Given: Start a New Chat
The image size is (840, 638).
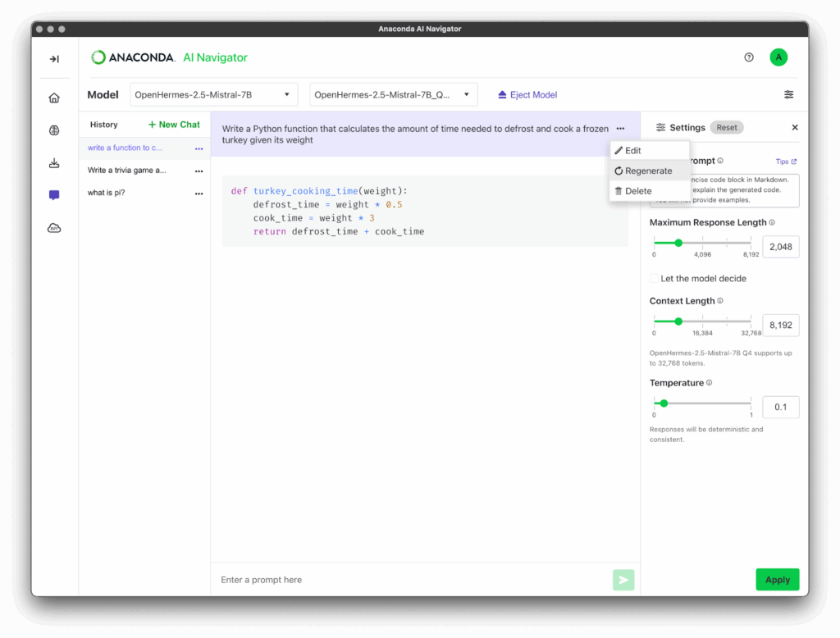Looking at the screenshot, I should tap(174, 125).
